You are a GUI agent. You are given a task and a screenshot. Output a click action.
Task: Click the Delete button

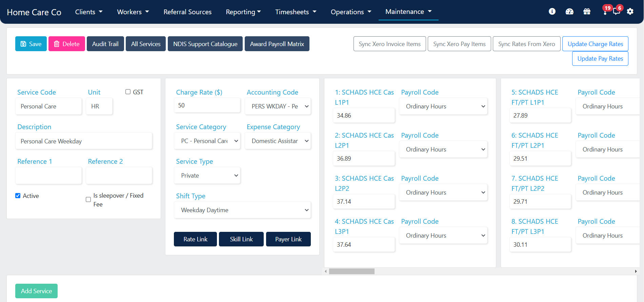point(67,44)
